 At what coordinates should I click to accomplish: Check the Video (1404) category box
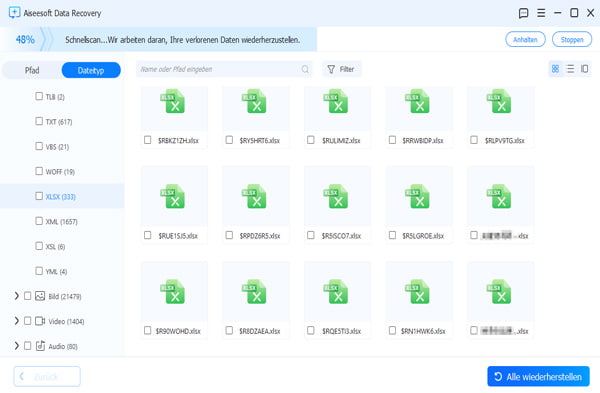pyautogui.click(x=28, y=321)
